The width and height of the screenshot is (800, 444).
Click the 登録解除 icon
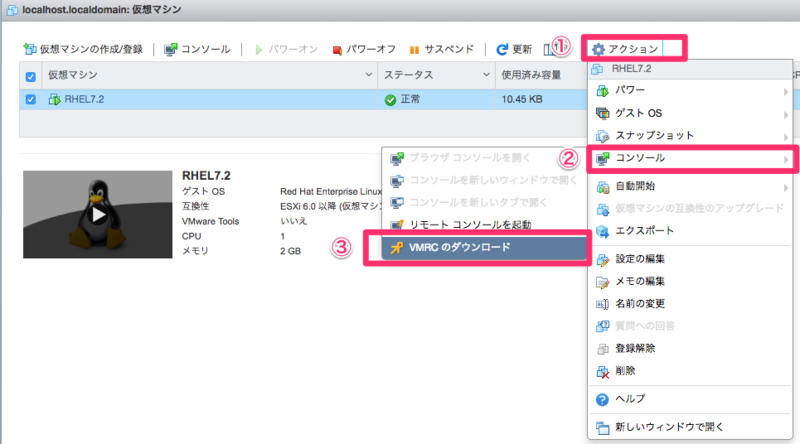click(602, 349)
